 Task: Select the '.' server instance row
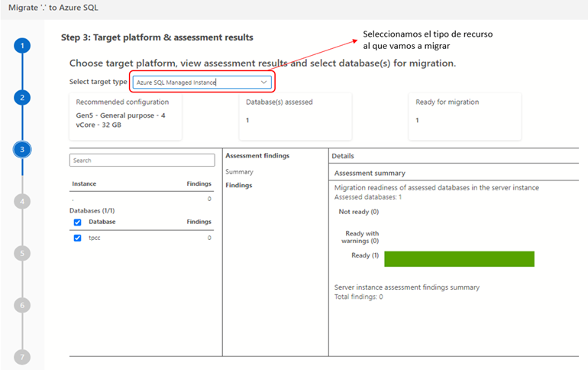pos(142,199)
